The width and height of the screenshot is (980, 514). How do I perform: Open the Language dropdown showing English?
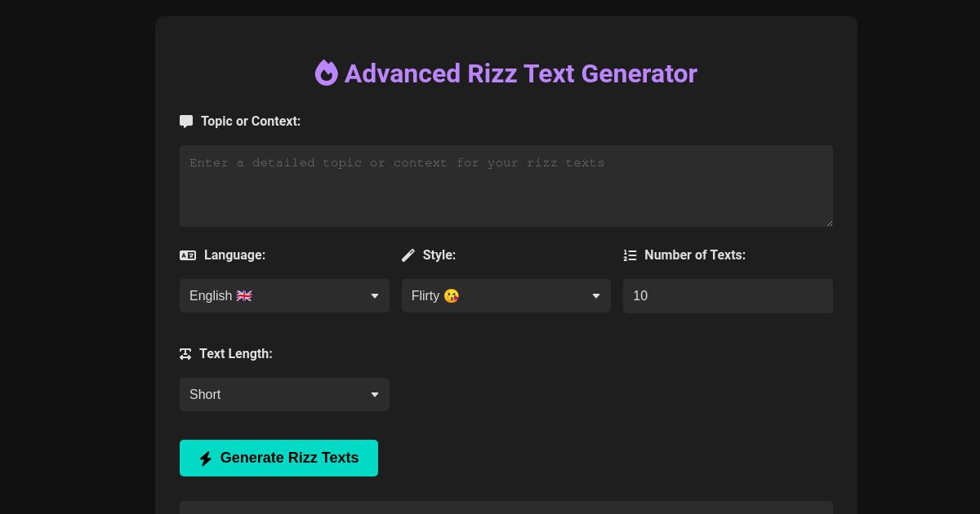[284, 296]
